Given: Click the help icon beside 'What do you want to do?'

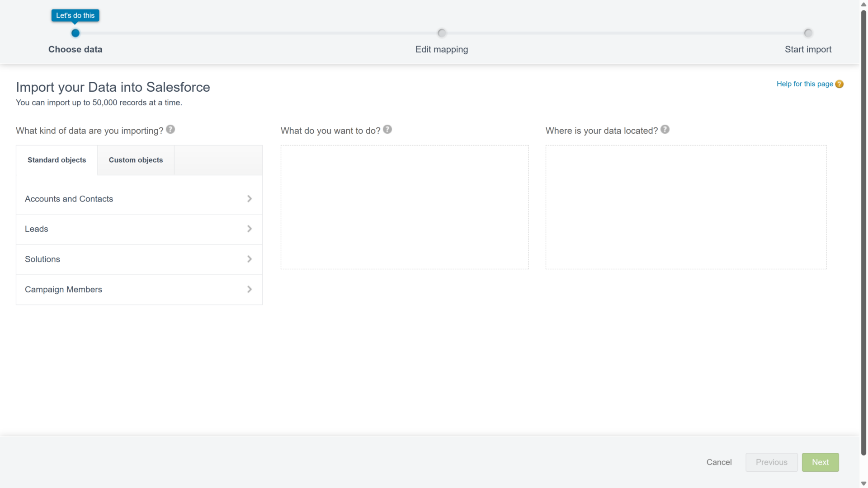Looking at the screenshot, I should tap(387, 129).
